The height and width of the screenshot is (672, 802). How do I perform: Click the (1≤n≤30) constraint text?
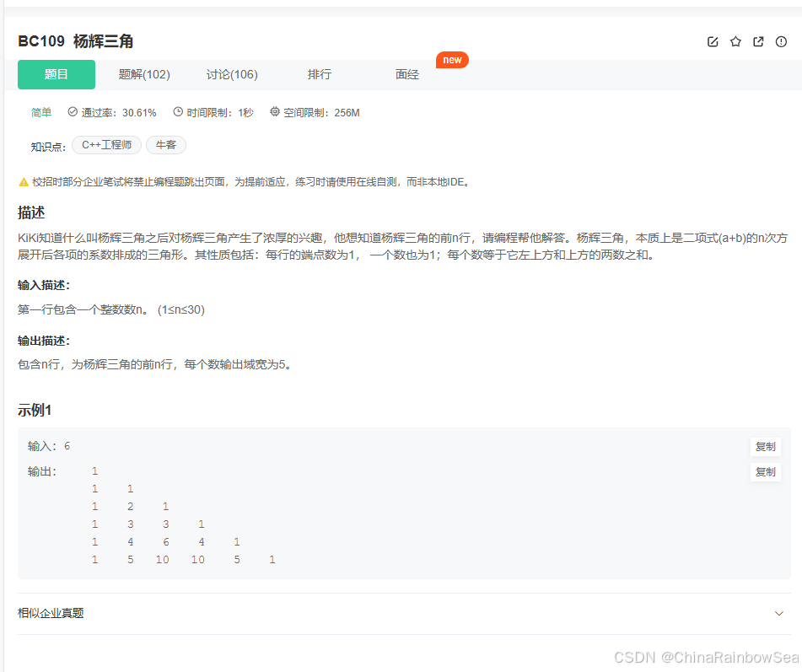pyautogui.click(x=181, y=310)
